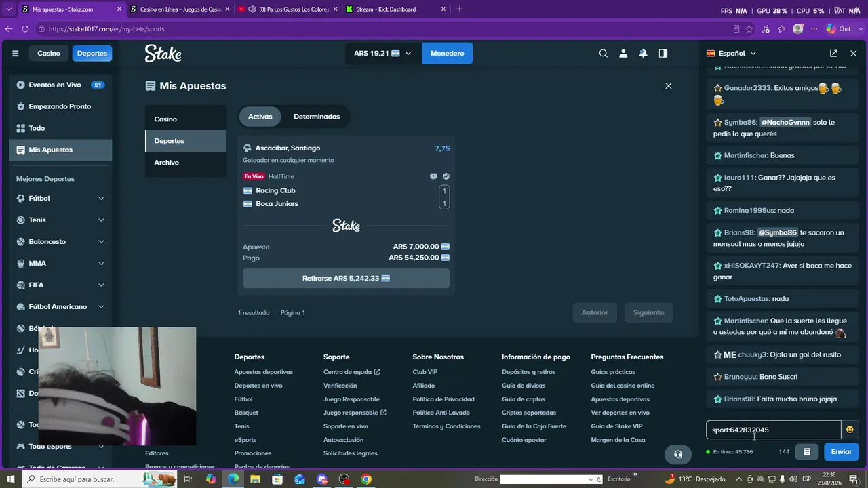Send the chat message with Enviar
The height and width of the screenshot is (488, 868).
click(841, 452)
